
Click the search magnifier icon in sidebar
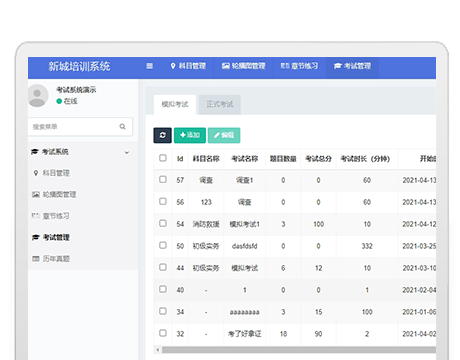click(x=122, y=127)
